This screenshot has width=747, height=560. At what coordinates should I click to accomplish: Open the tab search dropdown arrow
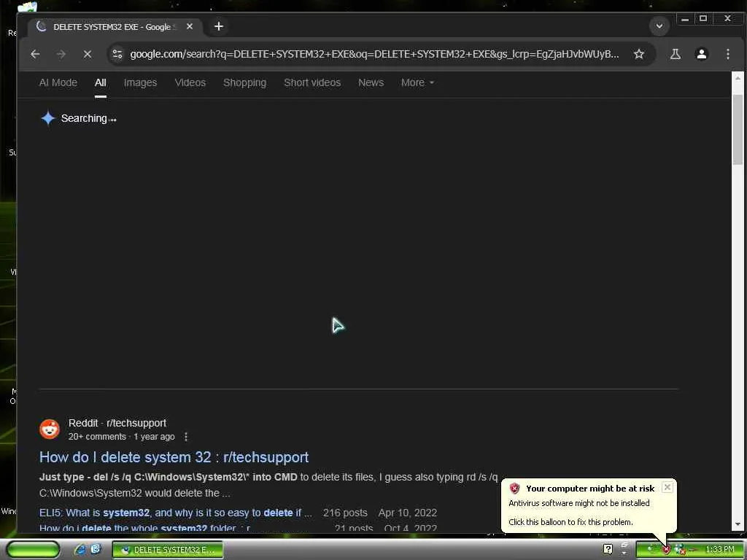point(659,26)
